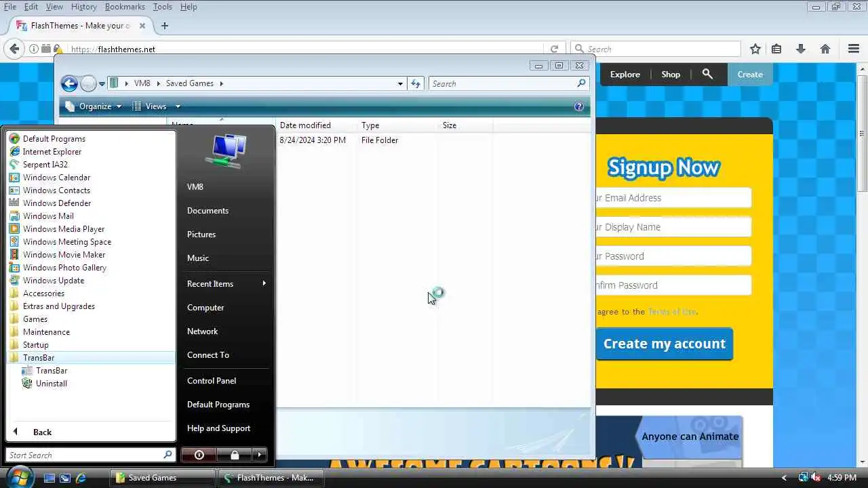
Task: Click the Start menu power button
Action: click(199, 455)
